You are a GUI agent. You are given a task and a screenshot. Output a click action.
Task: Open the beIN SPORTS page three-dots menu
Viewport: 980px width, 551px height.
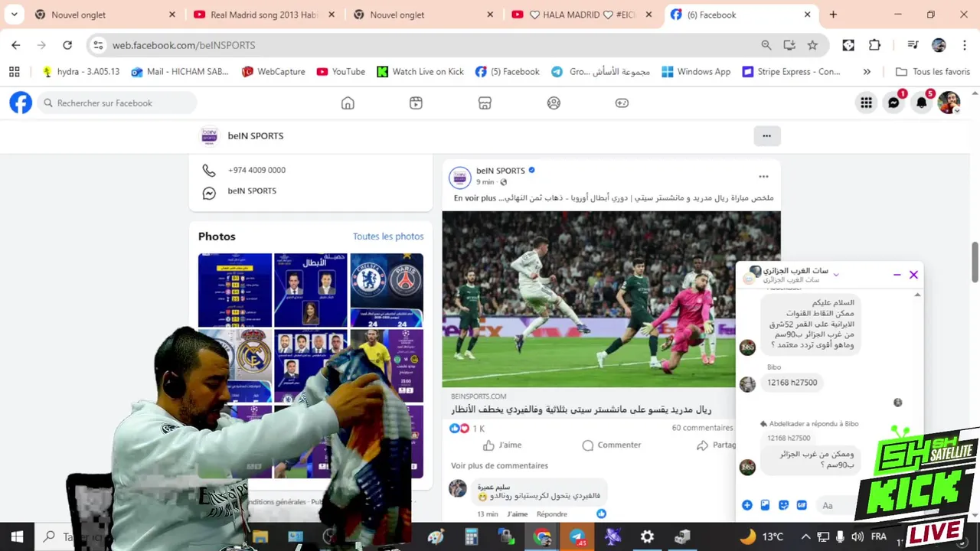pos(766,135)
